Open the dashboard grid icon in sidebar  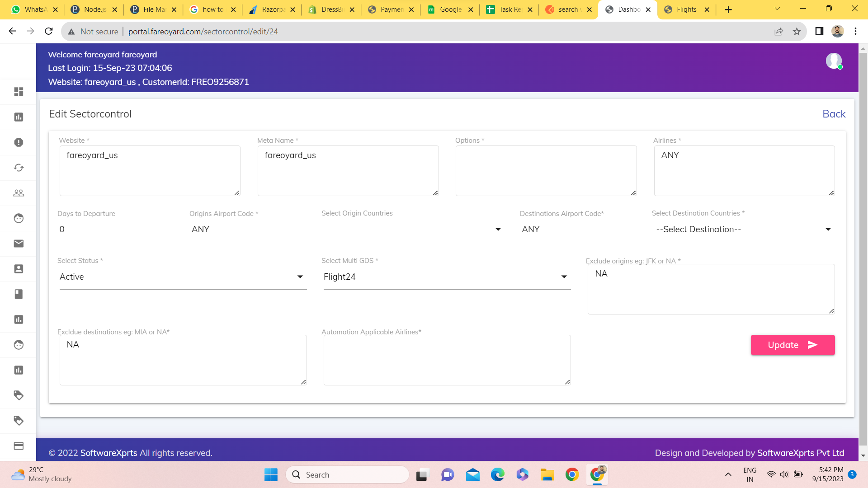(x=19, y=92)
